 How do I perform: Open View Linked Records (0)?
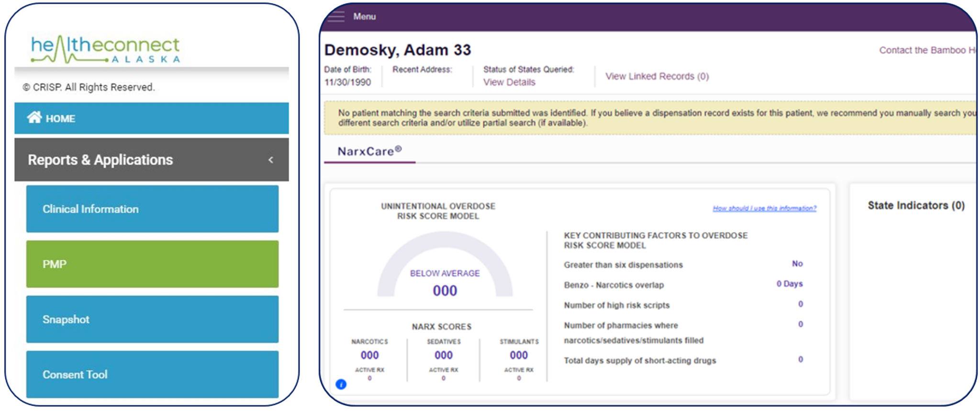pyautogui.click(x=657, y=77)
